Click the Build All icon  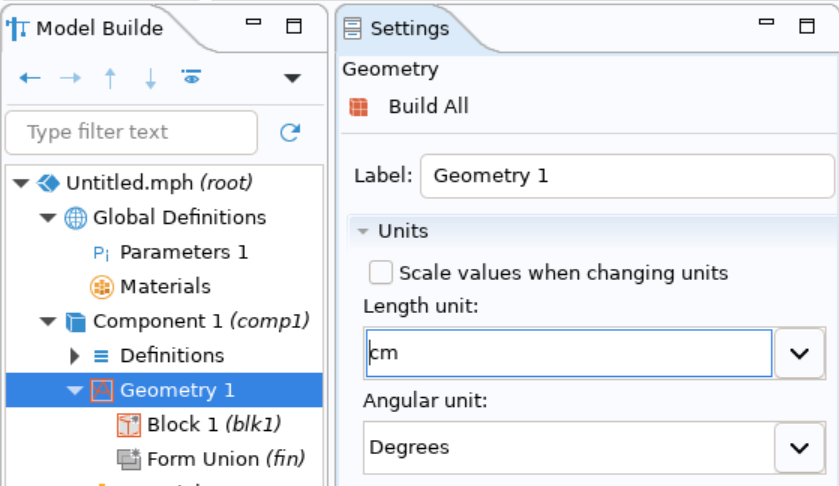[x=359, y=107]
